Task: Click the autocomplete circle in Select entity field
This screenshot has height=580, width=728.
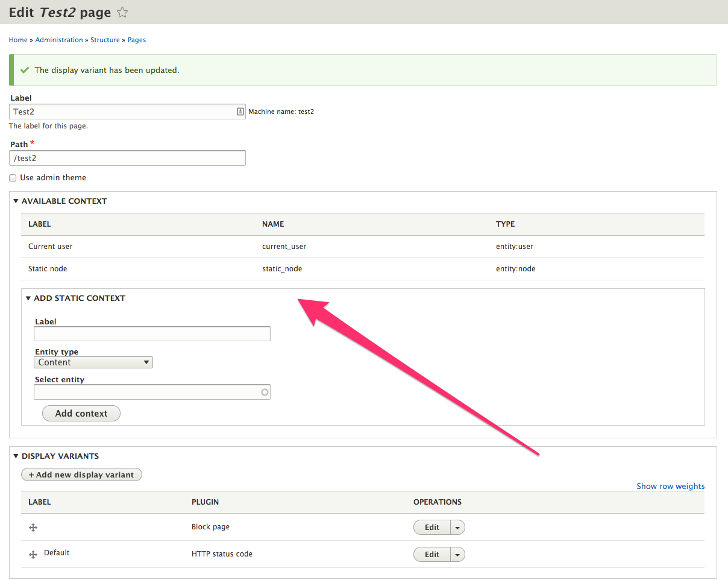Action: 265,392
